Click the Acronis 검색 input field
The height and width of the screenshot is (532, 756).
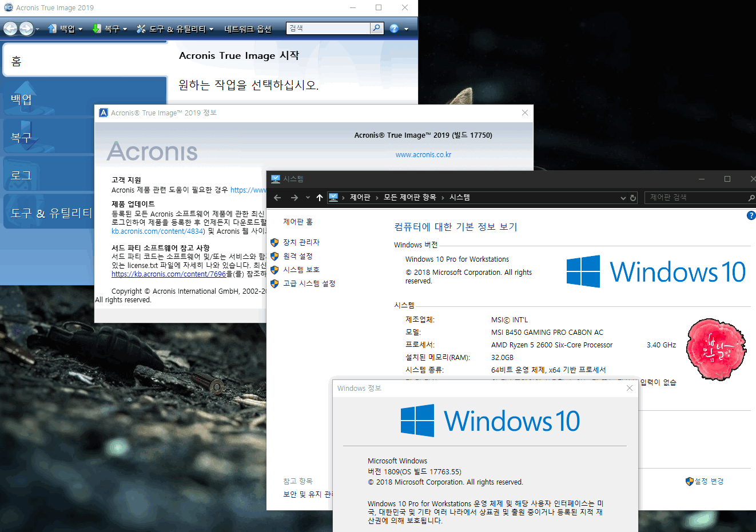point(328,28)
